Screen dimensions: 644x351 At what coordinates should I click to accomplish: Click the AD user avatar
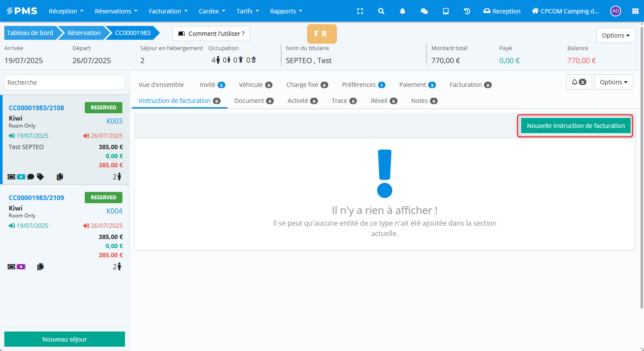[615, 11]
